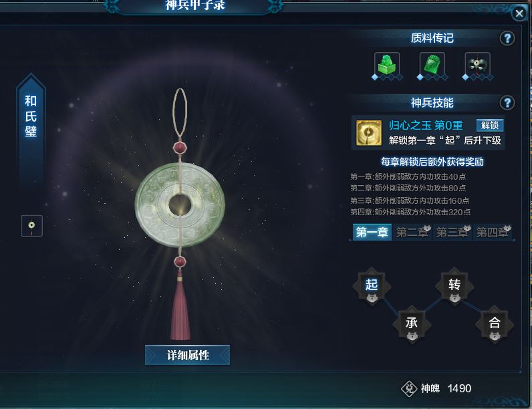This screenshot has width=532, height=409.
Task: Switch to the locked 第三章 tab
Action: coord(452,233)
